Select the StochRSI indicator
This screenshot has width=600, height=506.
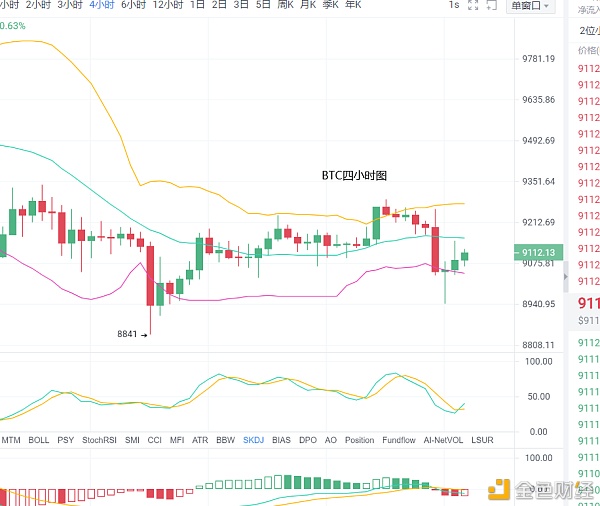[99, 440]
